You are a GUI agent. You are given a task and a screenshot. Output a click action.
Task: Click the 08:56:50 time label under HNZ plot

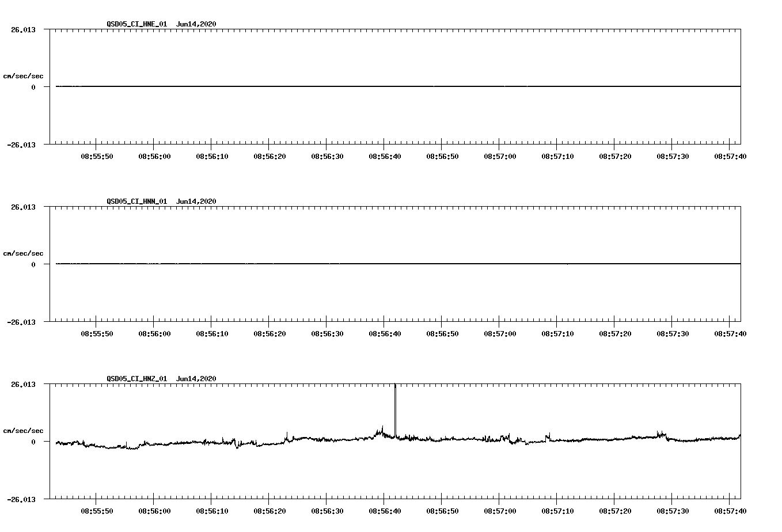click(x=442, y=511)
